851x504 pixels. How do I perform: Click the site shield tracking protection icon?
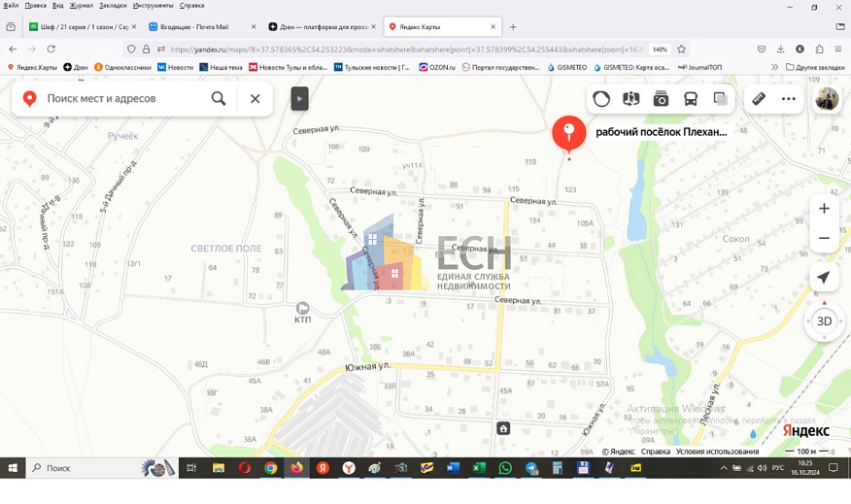pyautogui.click(x=131, y=50)
